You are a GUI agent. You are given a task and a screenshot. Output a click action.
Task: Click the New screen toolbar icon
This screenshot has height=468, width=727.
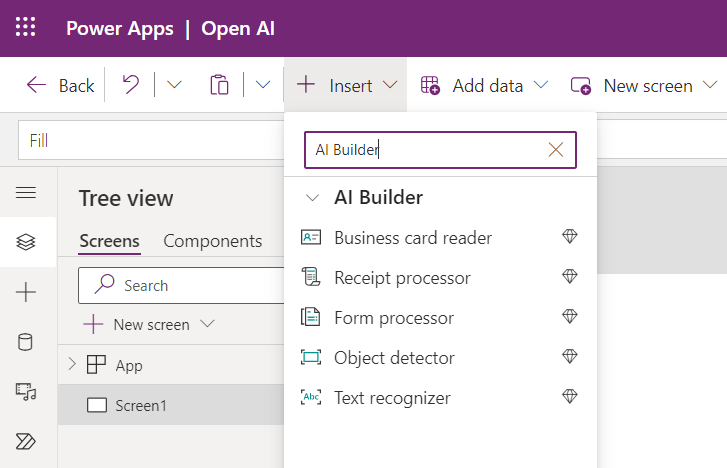(581, 86)
